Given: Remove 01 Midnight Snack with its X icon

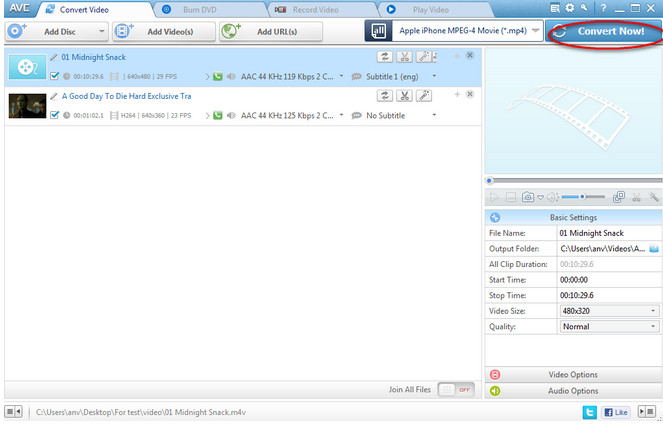Looking at the screenshot, I should (x=470, y=55).
